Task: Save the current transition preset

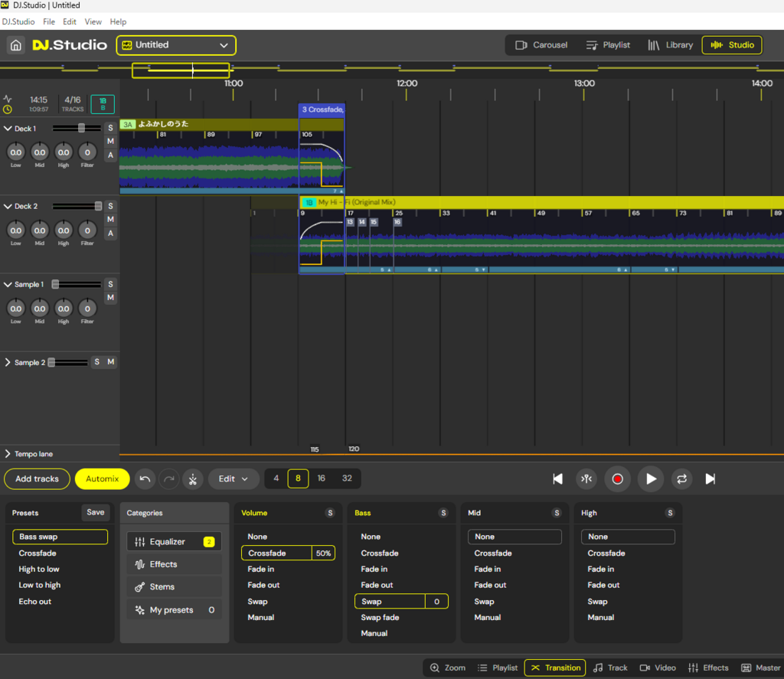Action: (96, 512)
